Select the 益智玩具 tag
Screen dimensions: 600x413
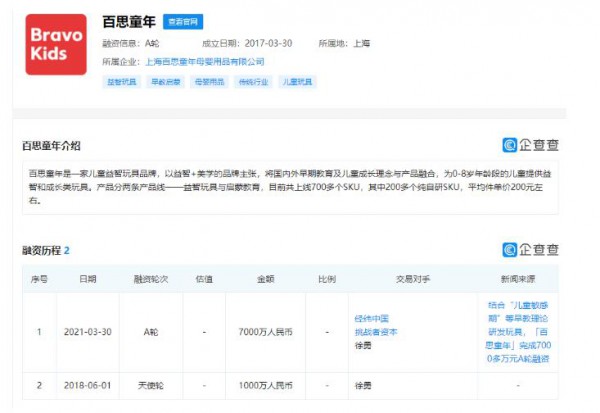122,82
